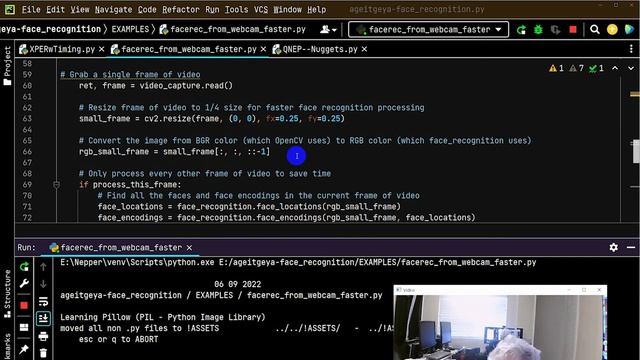Open Search Everywhere magnifier icon
This screenshot has height=360, width=640.
[x=595, y=29]
